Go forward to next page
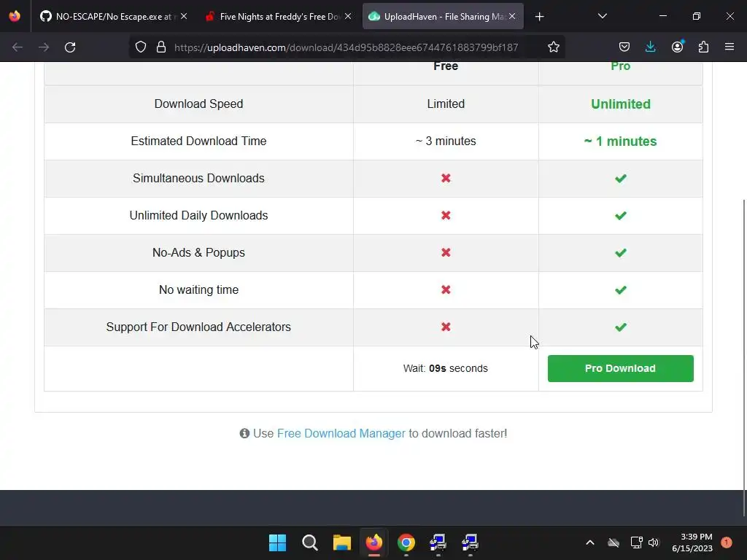 click(x=44, y=47)
